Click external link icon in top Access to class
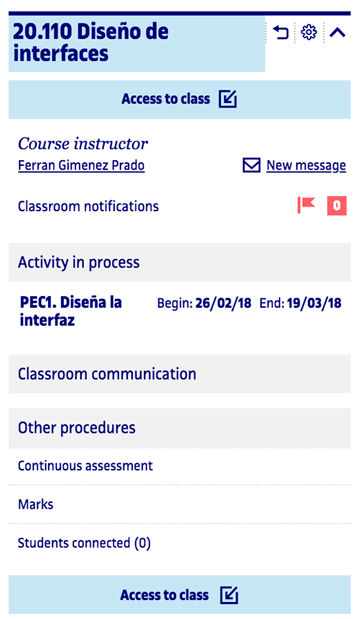360x619 pixels. click(228, 99)
